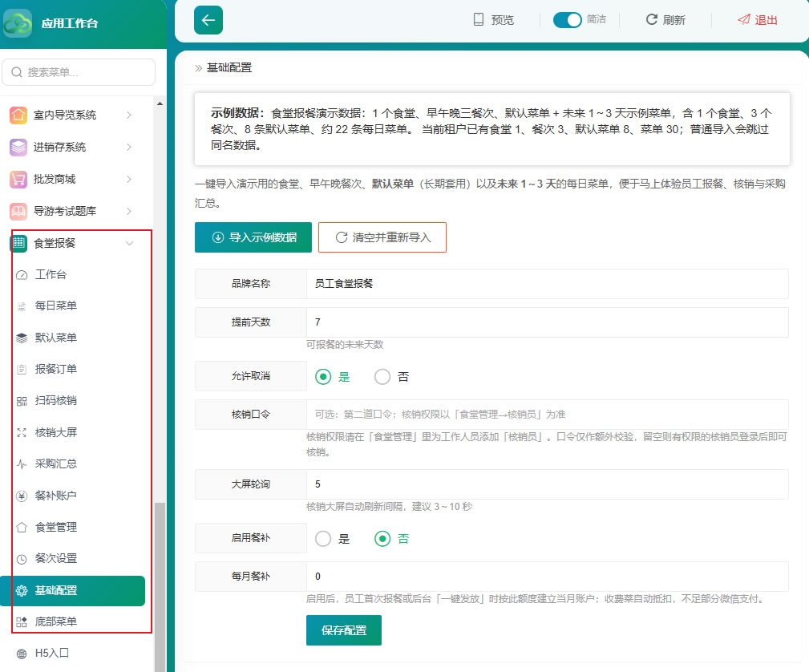The image size is (809, 672).
Task: Click the 刷新 refresh icon
Action: pyautogui.click(x=652, y=19)
